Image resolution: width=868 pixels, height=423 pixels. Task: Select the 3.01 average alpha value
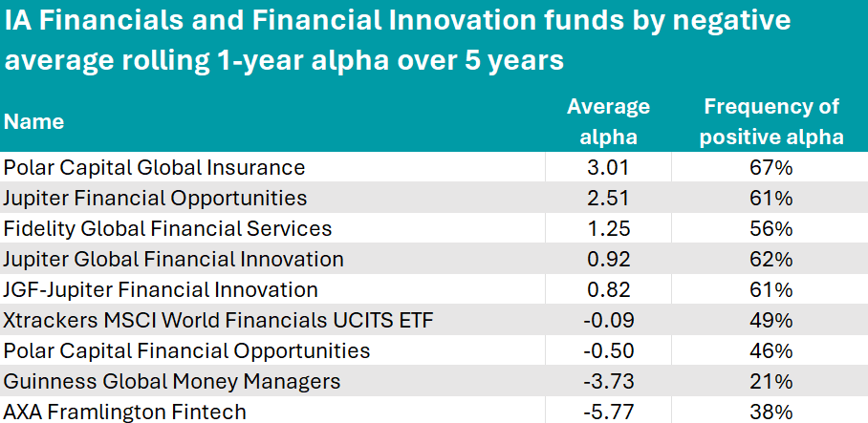click(x=608, y=168)
